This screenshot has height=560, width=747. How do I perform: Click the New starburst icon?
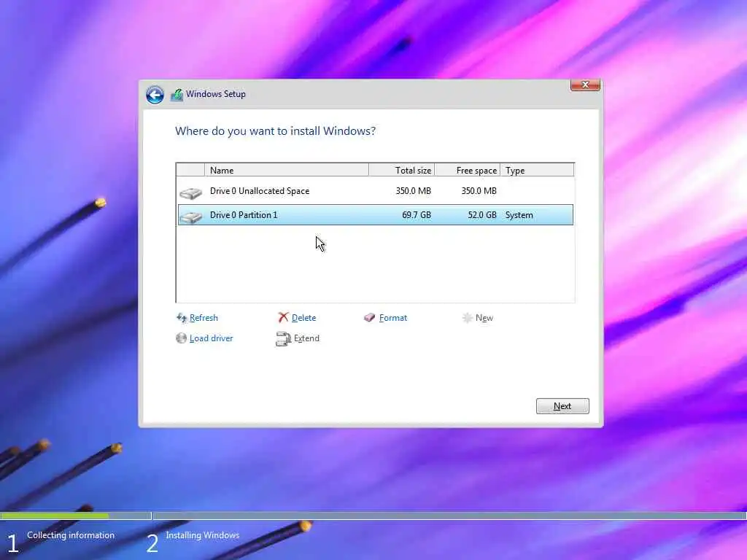468,318
